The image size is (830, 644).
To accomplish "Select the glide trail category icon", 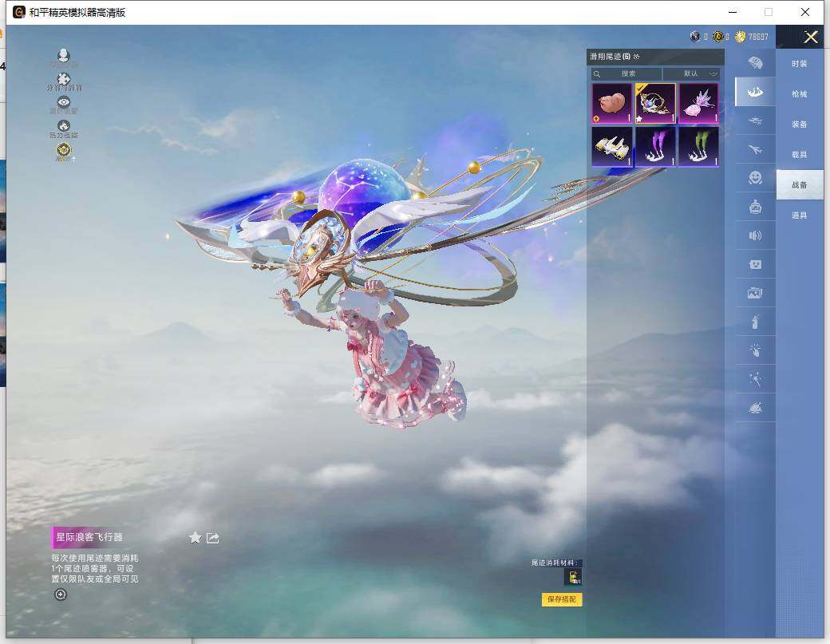I will click(755, 92).
